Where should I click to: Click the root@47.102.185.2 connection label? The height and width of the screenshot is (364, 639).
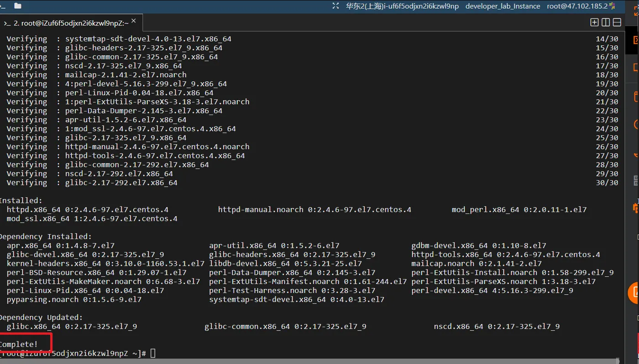tap(577, 6)
